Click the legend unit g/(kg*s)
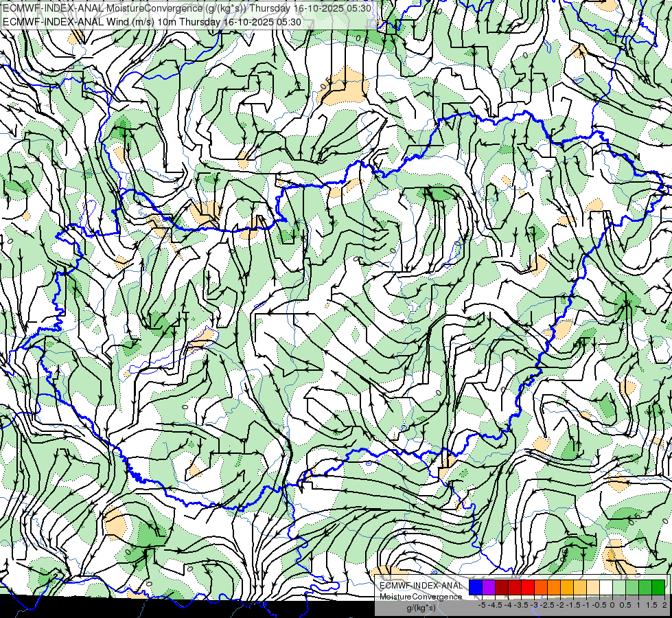This screenshot has height=618, width=672. tap(421, 608)
